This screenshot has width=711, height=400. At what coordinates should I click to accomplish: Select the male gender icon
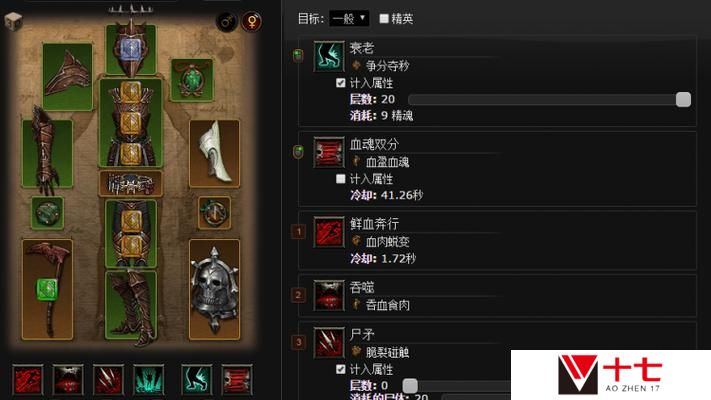(x=226, y=22)
